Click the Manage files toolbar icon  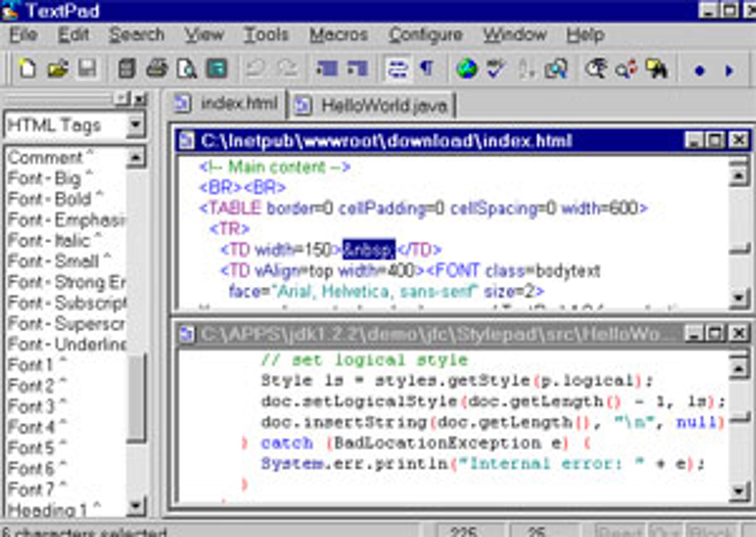[x=126, y=69]
